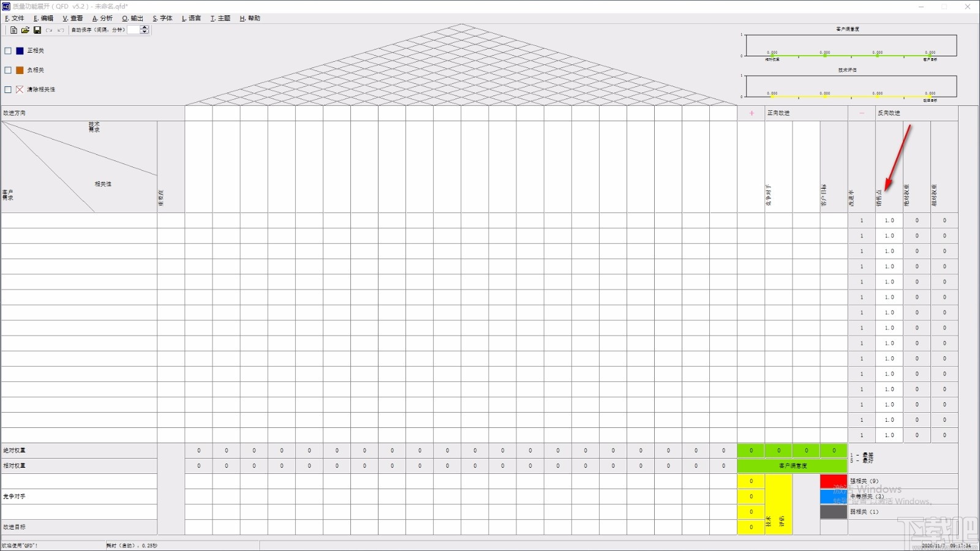Click the 相对权重 row label at bottom

(79, 466)
